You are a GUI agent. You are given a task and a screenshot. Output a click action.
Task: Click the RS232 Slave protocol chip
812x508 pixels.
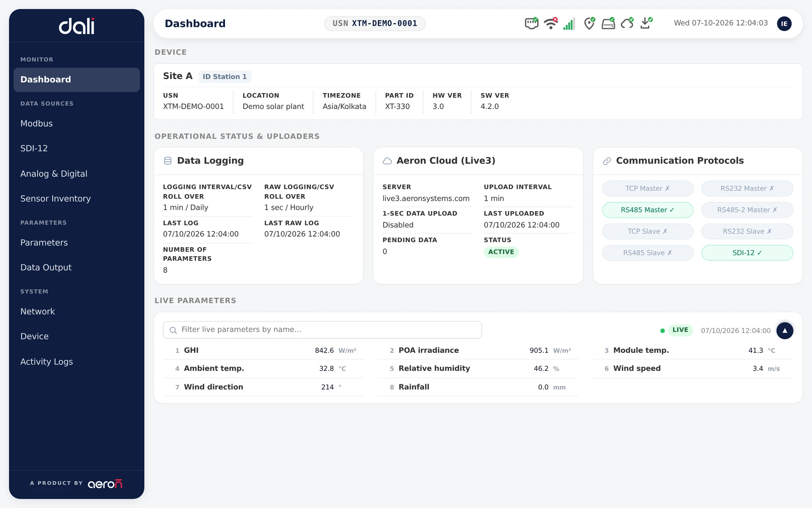pos(747,231)
